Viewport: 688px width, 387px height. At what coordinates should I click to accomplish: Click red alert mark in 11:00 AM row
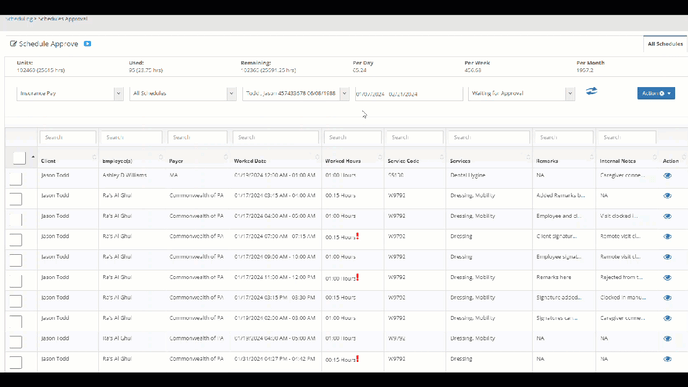click(358, 277)
